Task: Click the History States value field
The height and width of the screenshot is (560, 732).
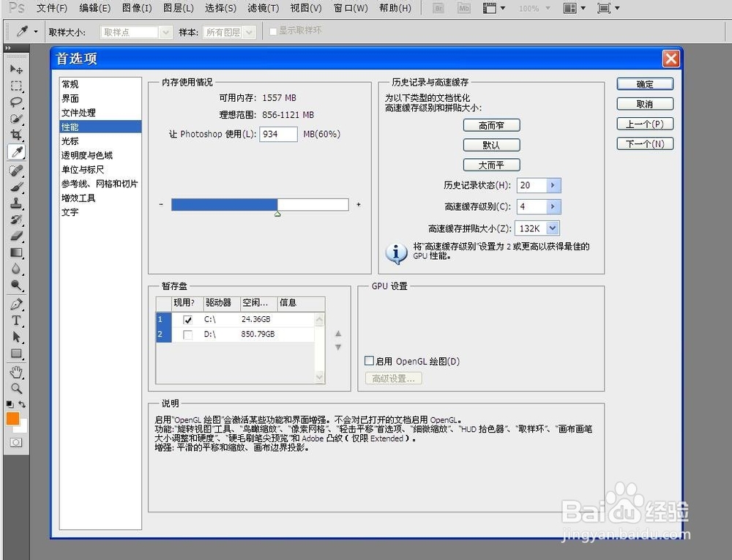Action: pos(531,185)
